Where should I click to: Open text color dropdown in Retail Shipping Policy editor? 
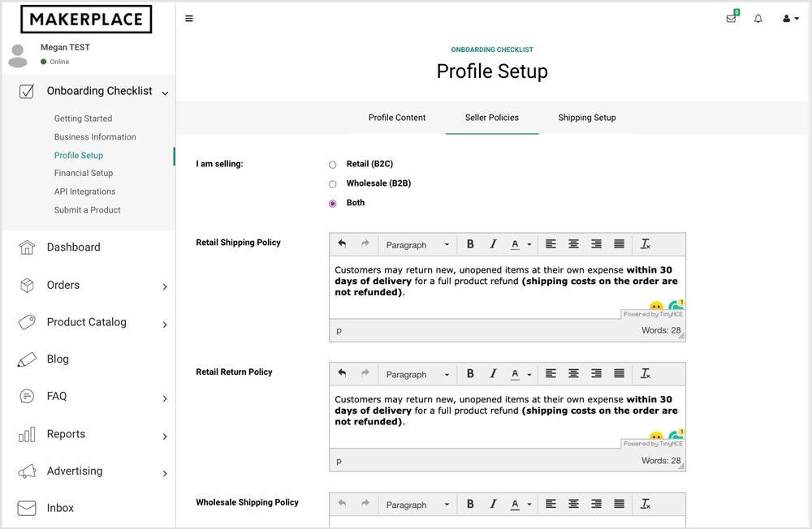tap(529, 244)
